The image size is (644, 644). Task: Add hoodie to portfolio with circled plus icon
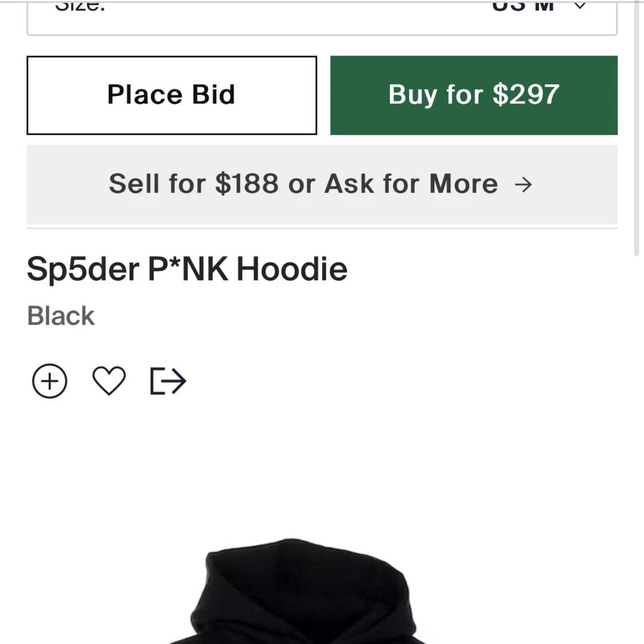pyautogui.click(x=49, y=381)
